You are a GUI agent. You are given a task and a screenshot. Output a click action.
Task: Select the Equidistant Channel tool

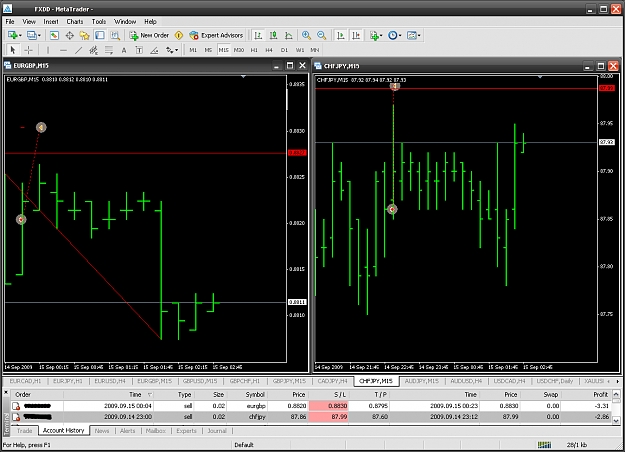(94, 50)
